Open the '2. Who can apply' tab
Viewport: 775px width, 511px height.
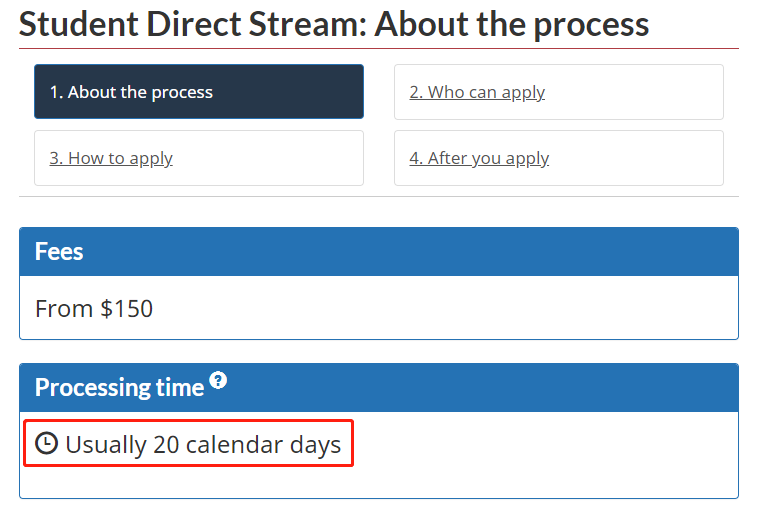(x=558, y=92)
